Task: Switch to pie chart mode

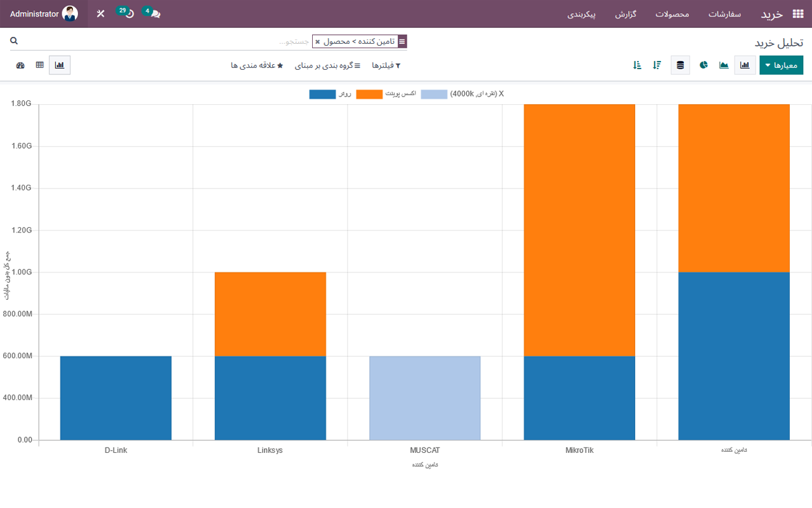Action: coord(704,65)
